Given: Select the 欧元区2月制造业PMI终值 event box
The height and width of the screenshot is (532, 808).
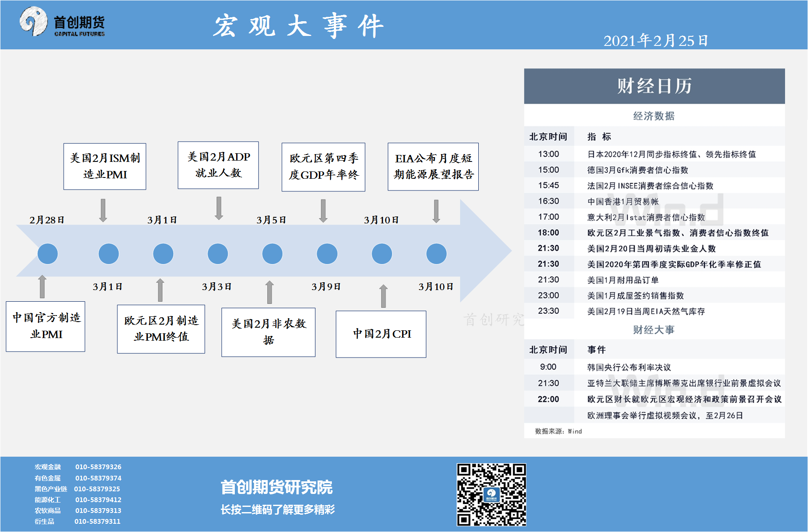Looking at the screenshot, I should pyautogui.click(x=161, y=329).
